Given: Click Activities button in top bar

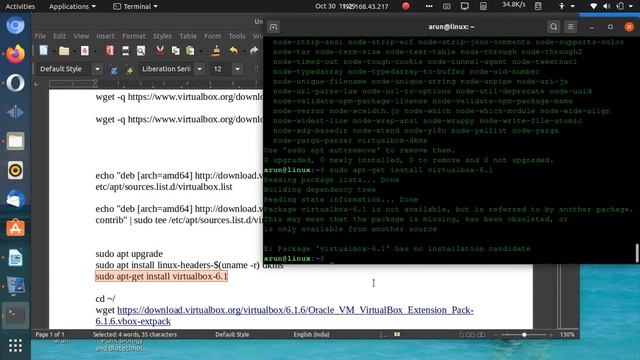Looking at the screenshot, I should click(x=20, y=6).
